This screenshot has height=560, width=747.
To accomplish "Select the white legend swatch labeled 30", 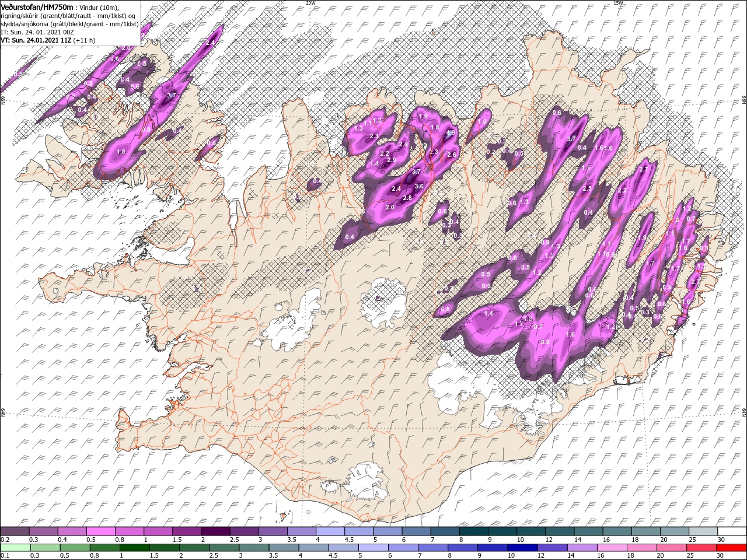I will point(732,531).
